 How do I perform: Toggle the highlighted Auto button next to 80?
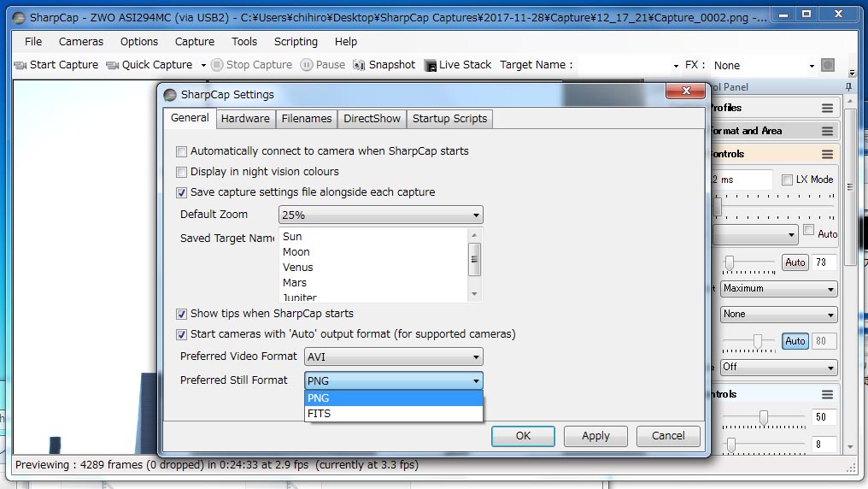click(795, 341)
